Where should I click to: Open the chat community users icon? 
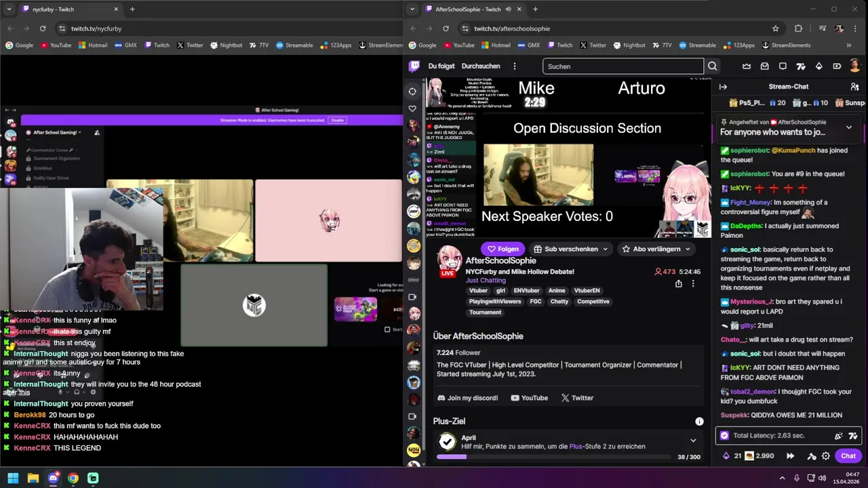coord(854,87)
